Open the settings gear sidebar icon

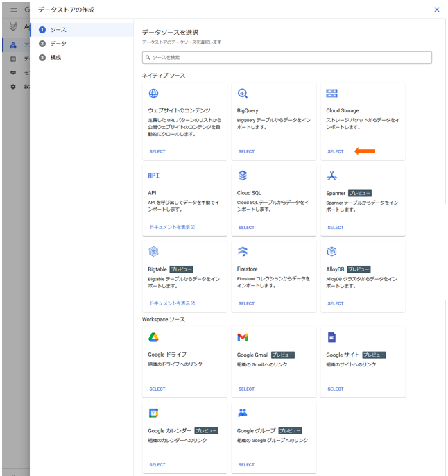13,87
